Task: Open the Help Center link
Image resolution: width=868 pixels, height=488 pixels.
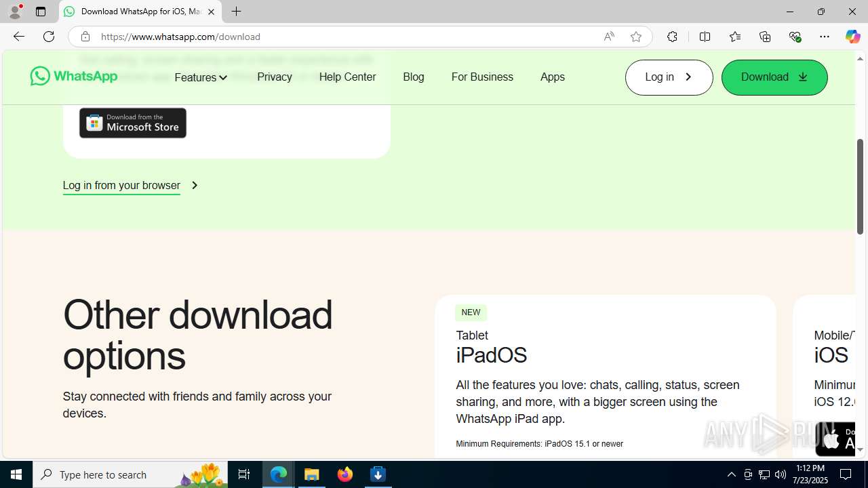Action: click(x=347, y=77)
